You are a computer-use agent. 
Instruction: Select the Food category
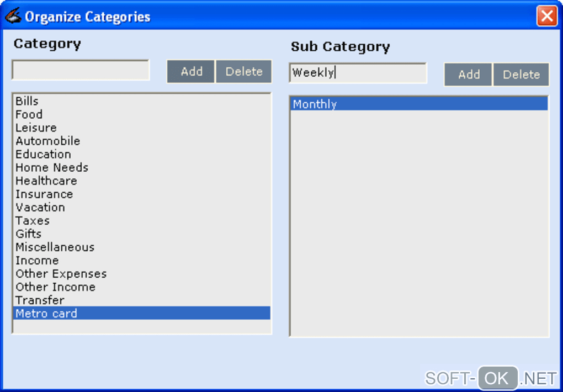(x=29, y=114)
